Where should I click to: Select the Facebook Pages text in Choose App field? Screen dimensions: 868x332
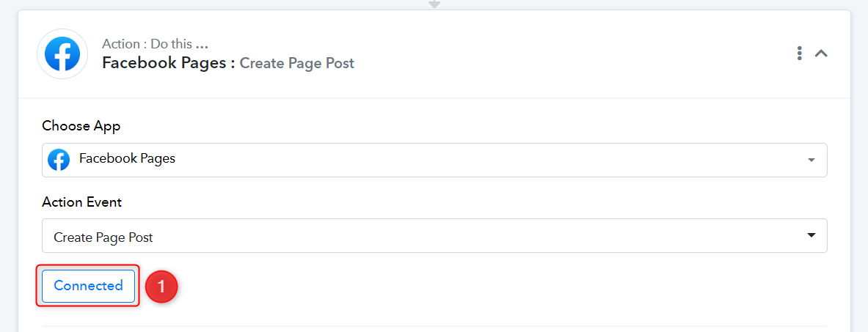coord(128,159)
